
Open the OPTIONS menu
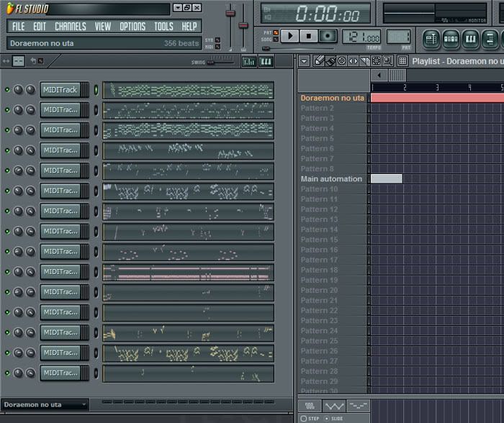pos(132,27)
